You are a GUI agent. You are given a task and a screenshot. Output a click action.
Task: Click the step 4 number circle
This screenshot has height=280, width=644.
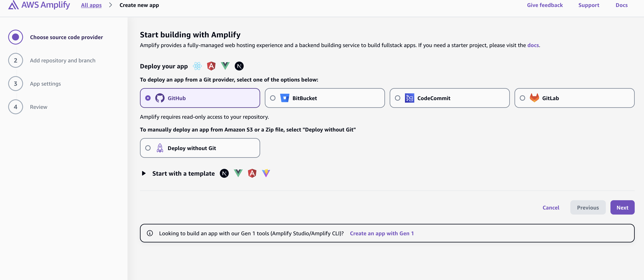(16, 107)
